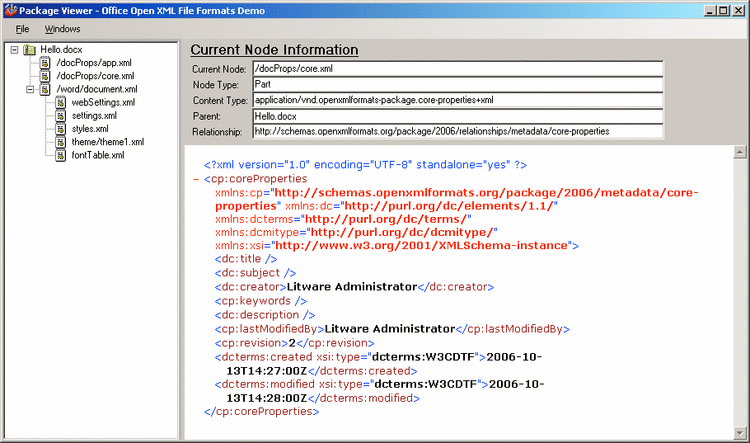Click the file icon beside styles.xml
The image size is (750, 443).
coord(60,129)
